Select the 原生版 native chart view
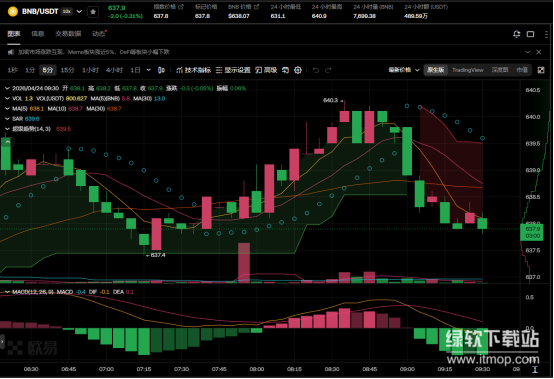 (436, 70)
